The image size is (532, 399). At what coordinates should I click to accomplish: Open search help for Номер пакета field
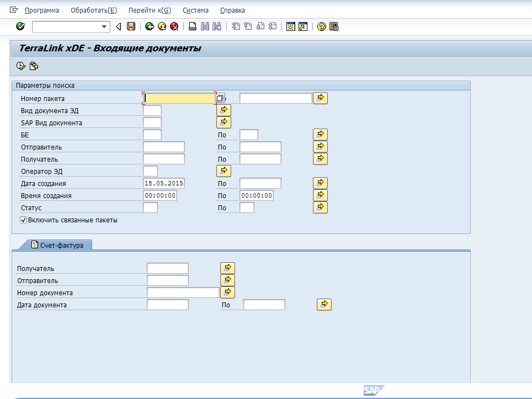220,98
